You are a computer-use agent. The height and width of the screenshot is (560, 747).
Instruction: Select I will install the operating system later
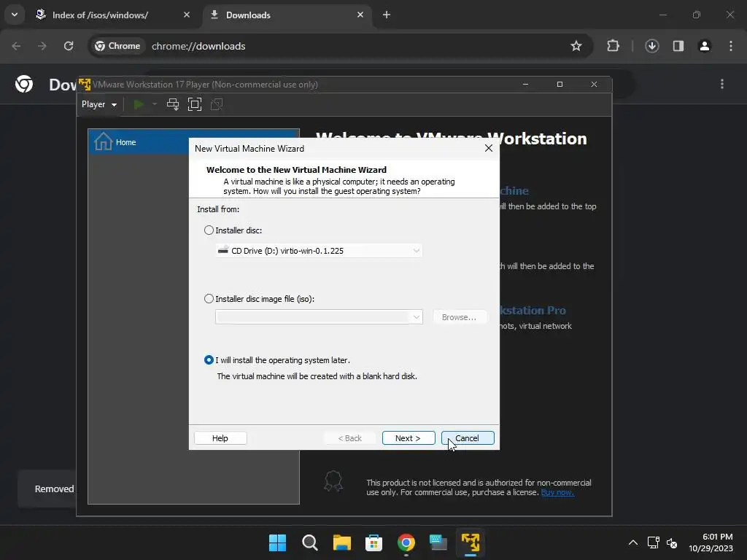click(209, 360)
